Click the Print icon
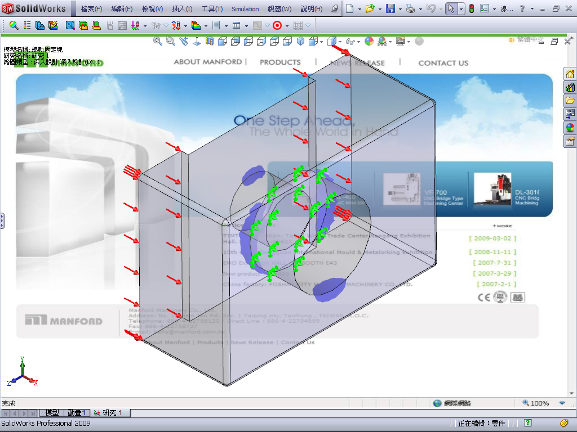577x432 pixels. click(410, 8)
